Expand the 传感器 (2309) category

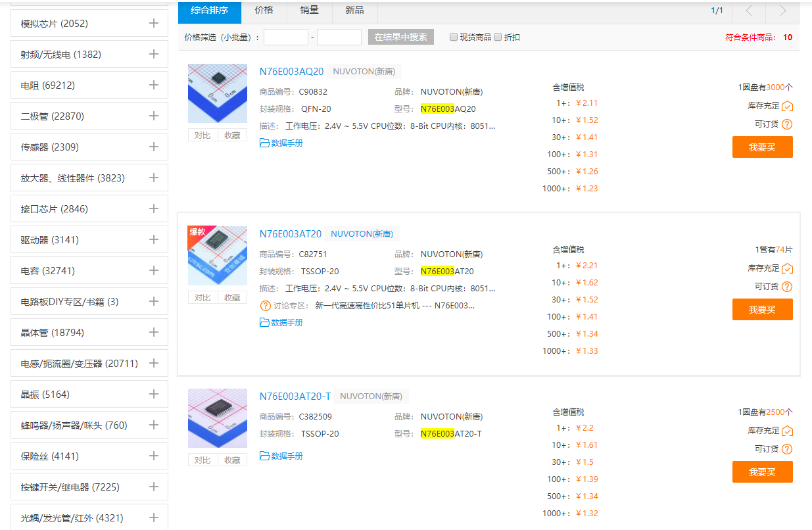pyautogui.click(x=154, y=147)
